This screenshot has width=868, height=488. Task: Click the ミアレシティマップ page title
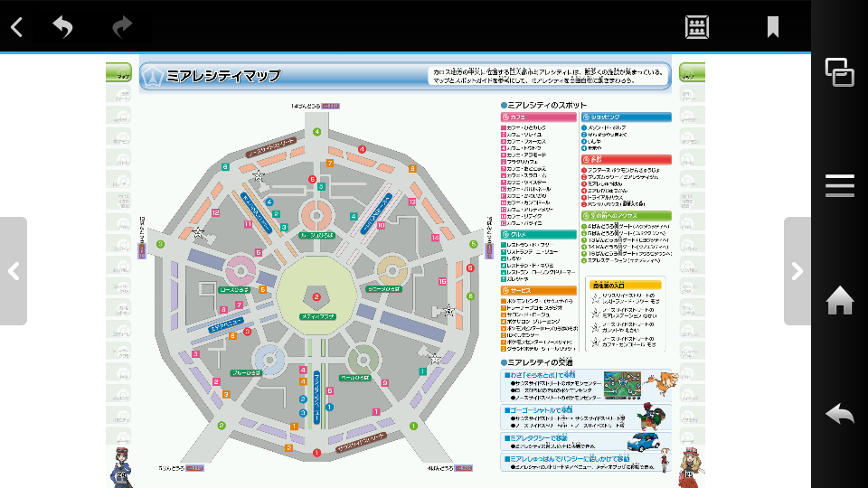click(223, 76)
